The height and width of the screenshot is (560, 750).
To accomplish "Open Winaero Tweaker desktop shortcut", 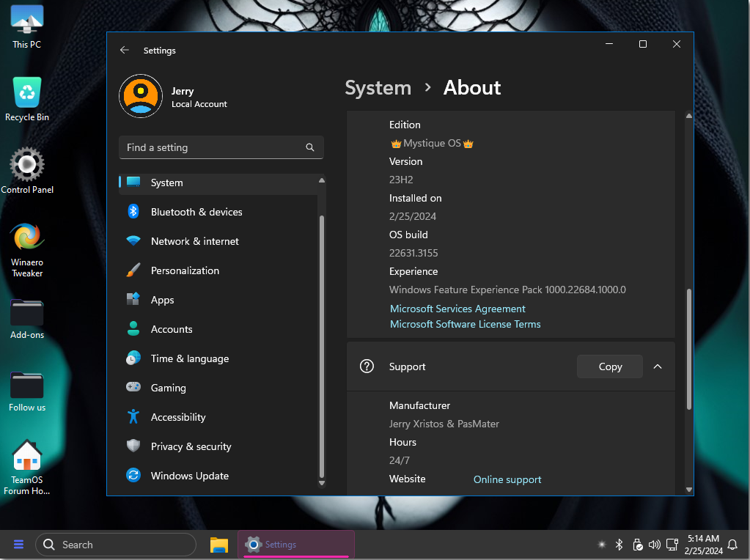I will tap(27, 239).
